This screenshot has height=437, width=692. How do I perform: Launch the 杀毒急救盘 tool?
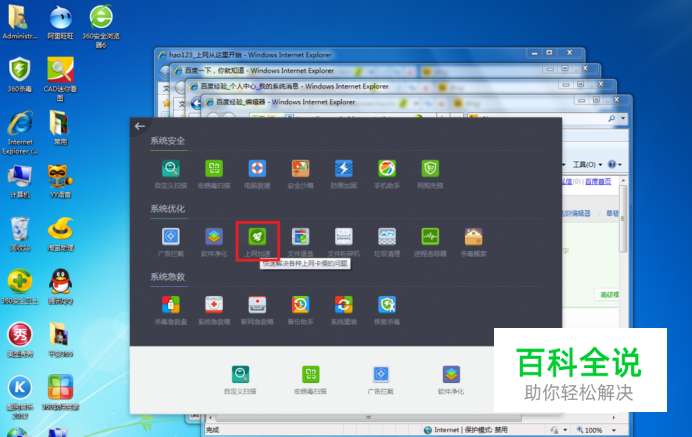[171, 310]
